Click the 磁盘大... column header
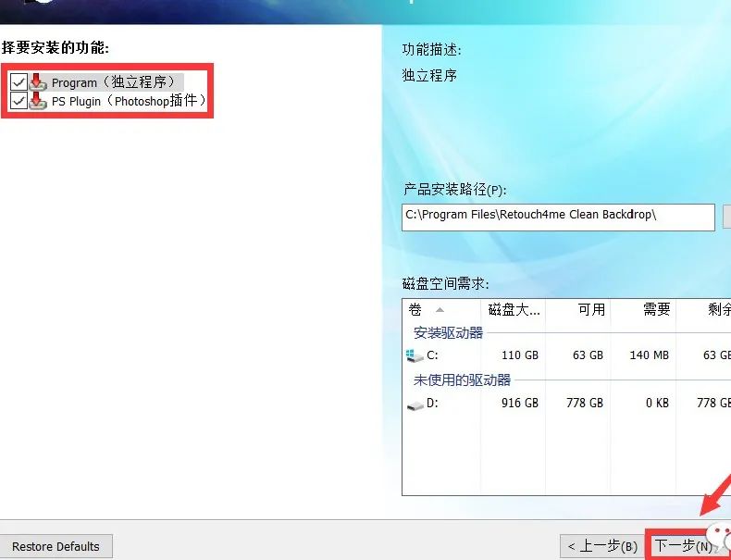This screenshot has height=560, width=731. click(x=513, y=309)
